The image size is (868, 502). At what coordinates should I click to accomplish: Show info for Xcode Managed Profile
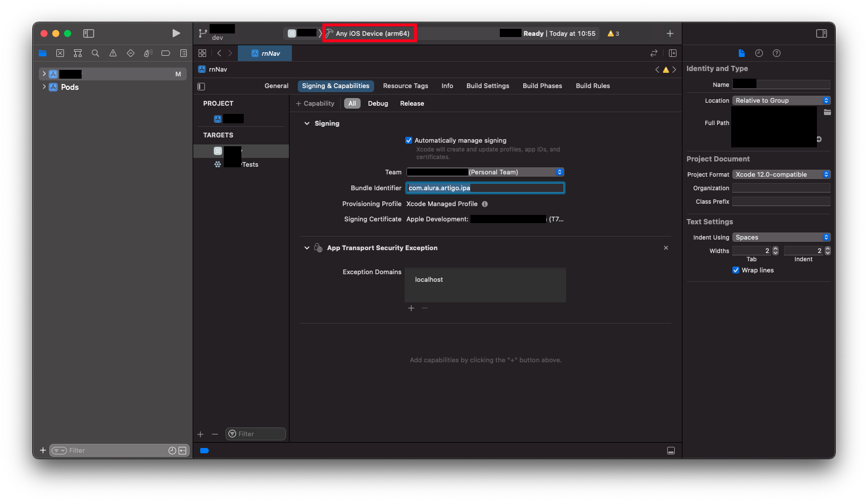coord(485,204)
